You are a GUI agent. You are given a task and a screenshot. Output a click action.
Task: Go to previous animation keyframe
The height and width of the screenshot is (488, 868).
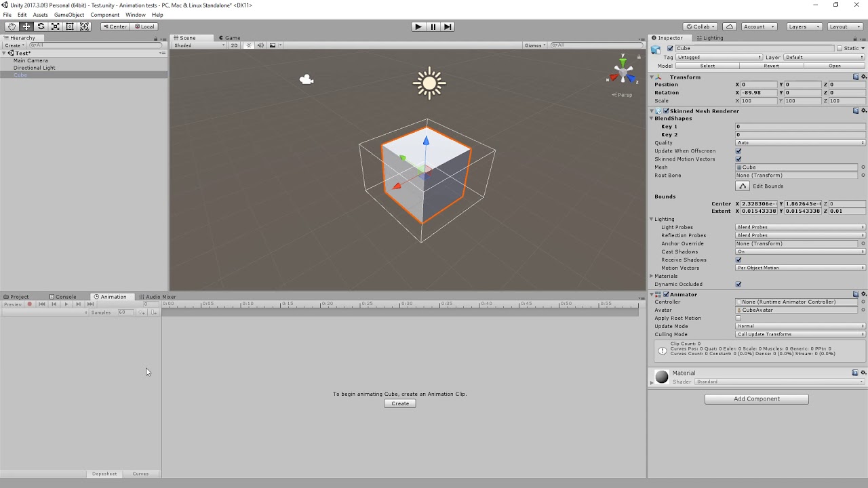coord(54,304)
